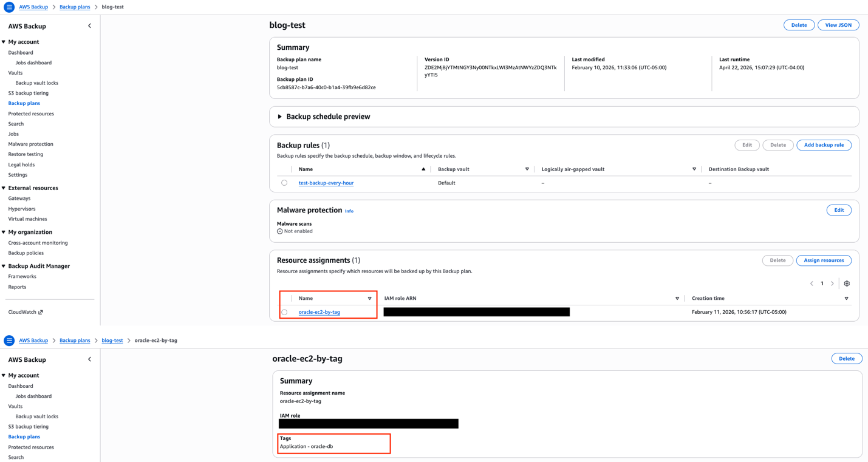Image resolution: width=868 pixels, height=462 pixels.
Task: Click Delete in the Resource assignments section
Action: point(777,260)
